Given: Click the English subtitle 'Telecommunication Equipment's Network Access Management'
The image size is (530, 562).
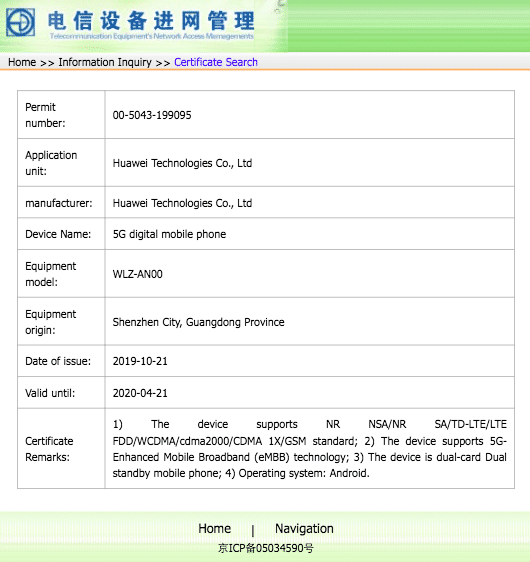Looking at the screenshot, I should click(152, 36).
